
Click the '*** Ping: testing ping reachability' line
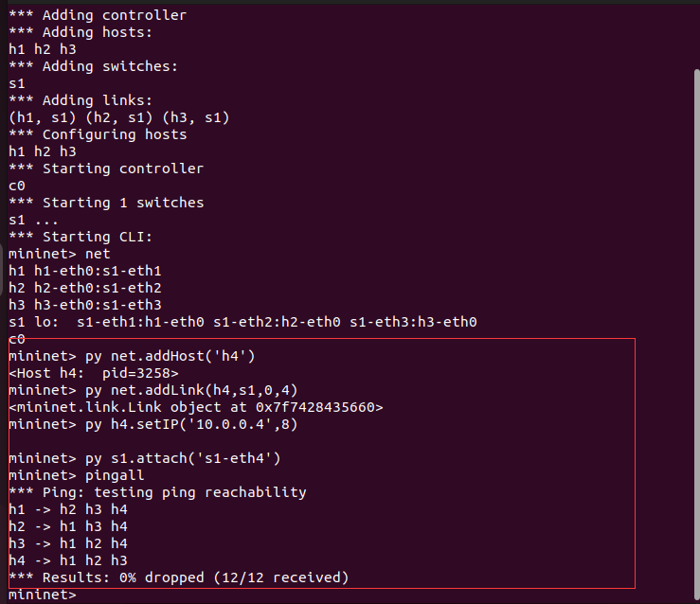click(156, 492)
